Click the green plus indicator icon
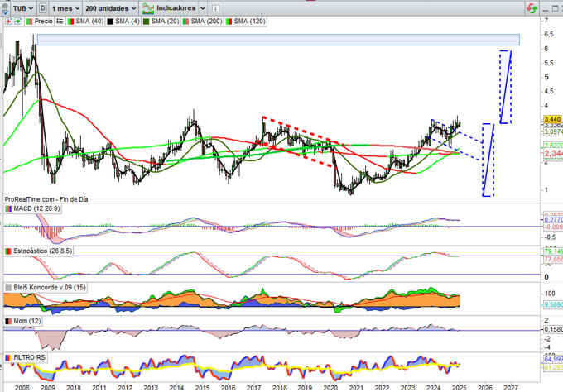This screenshot has width=563, height=392. point(17,22)
